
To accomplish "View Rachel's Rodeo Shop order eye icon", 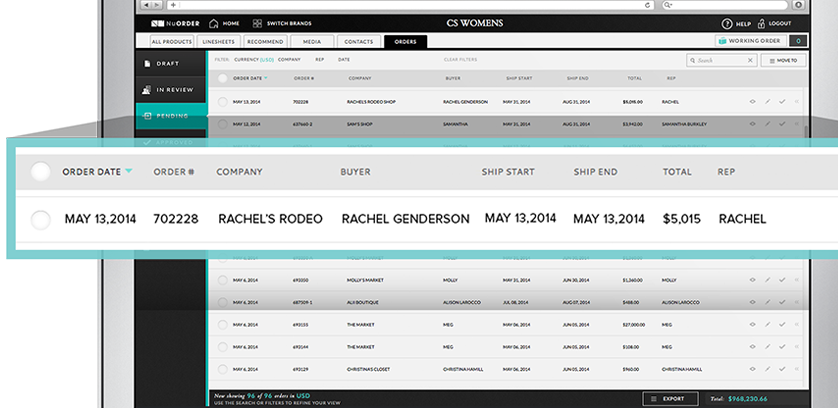I will coord(752,102).
